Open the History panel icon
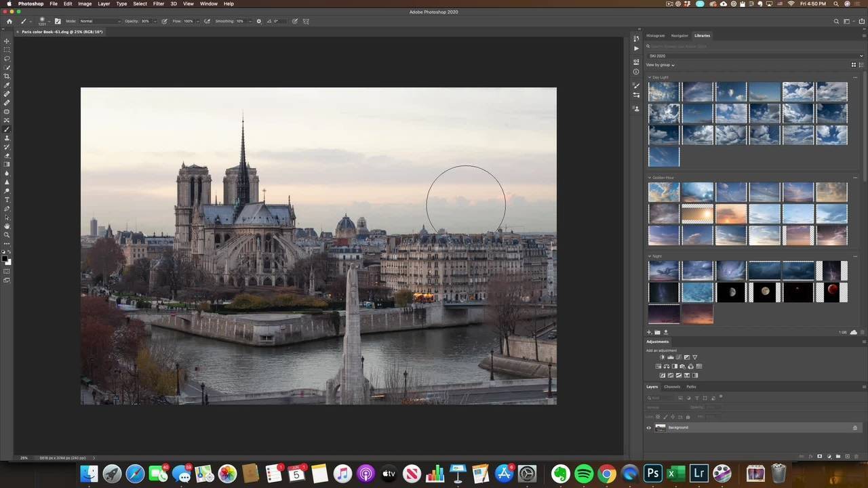Viewport: 868px width, 488px height. (x=636, y=38)
